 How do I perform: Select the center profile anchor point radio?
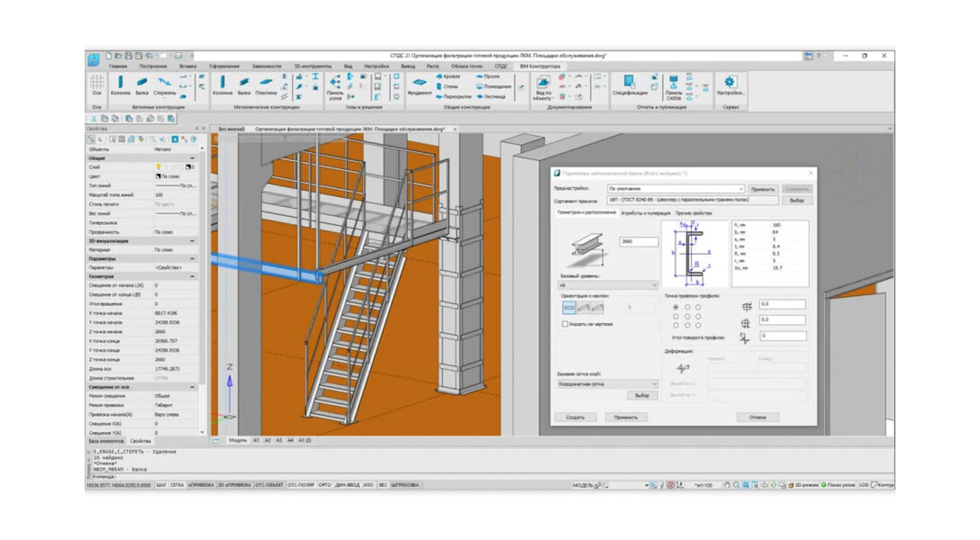[x=687, y=316]
